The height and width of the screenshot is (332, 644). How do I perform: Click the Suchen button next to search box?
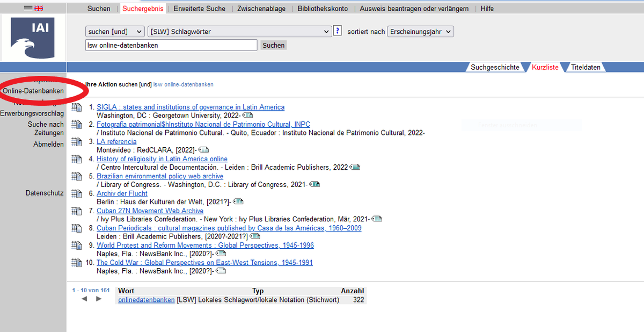click(274, 45)
